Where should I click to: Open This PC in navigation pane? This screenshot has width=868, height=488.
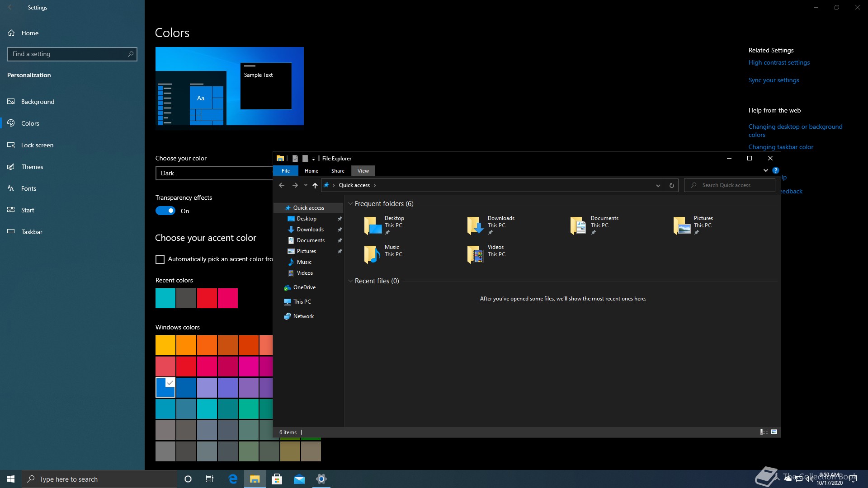[x=302, y=302]
